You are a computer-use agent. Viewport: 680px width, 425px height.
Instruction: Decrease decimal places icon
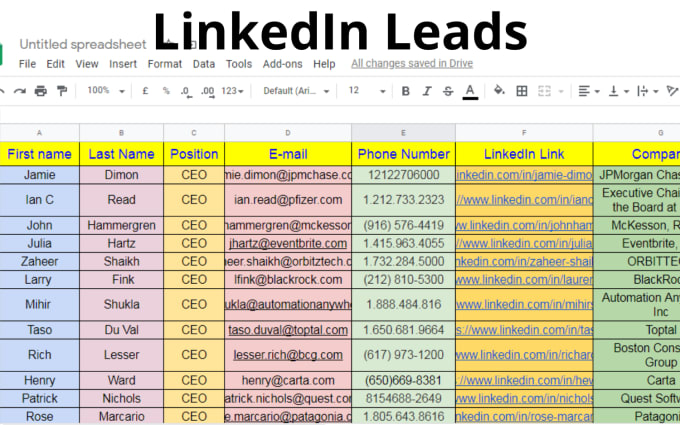tap(186, 92)
